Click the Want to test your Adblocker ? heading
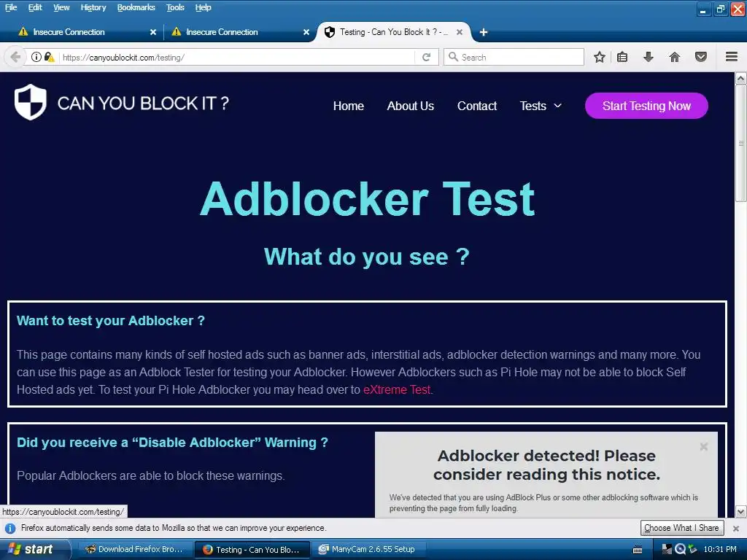 pyautogui.click(x=111, y=321)
